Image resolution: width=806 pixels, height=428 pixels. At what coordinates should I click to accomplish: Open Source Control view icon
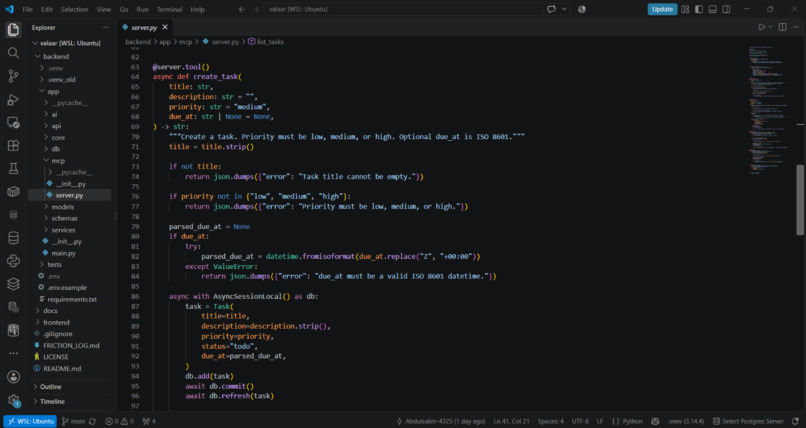[13, 76]
